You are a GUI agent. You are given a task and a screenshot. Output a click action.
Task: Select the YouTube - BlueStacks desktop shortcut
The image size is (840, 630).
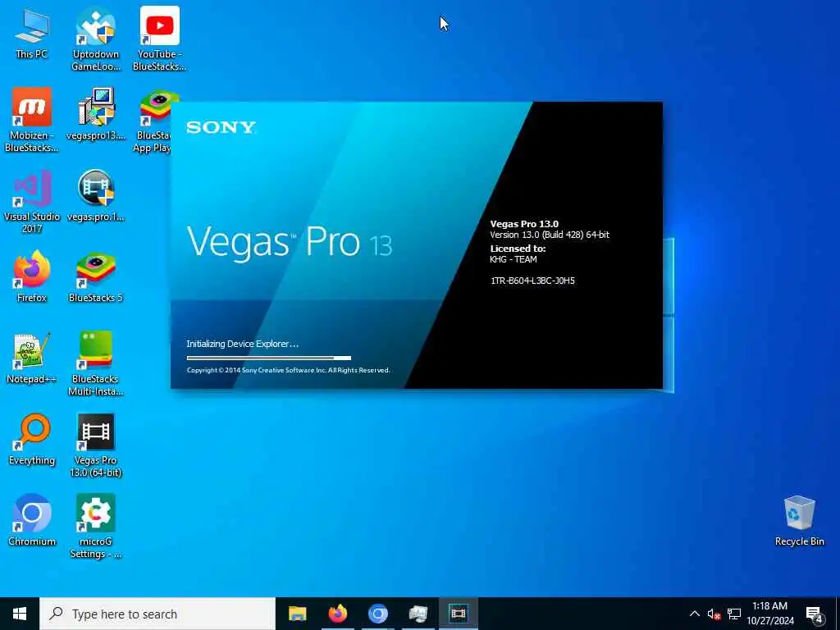coord(160,39)
